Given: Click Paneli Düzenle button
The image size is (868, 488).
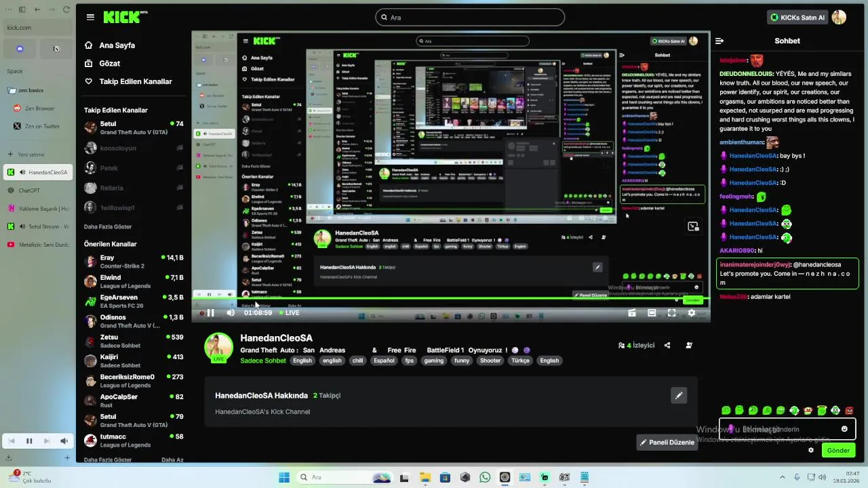Looking at the screenshot, I should pyautogui.click(x=667, y=442).
